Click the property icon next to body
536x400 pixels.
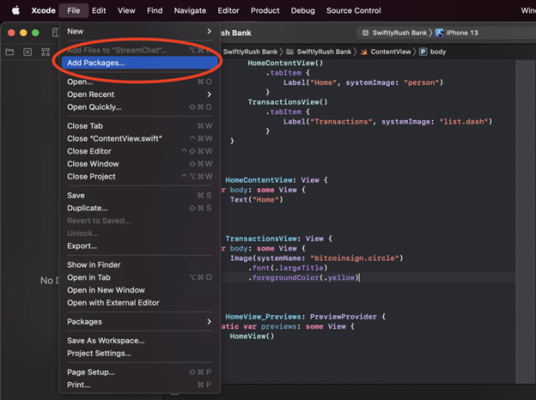click(423, 52)
